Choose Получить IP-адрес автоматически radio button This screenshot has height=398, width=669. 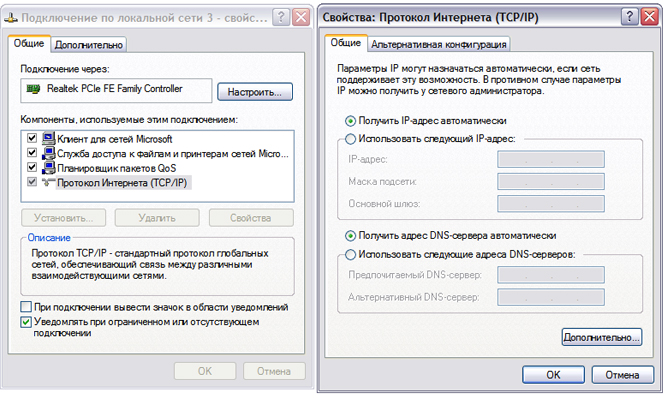click(x=350, y=121)
